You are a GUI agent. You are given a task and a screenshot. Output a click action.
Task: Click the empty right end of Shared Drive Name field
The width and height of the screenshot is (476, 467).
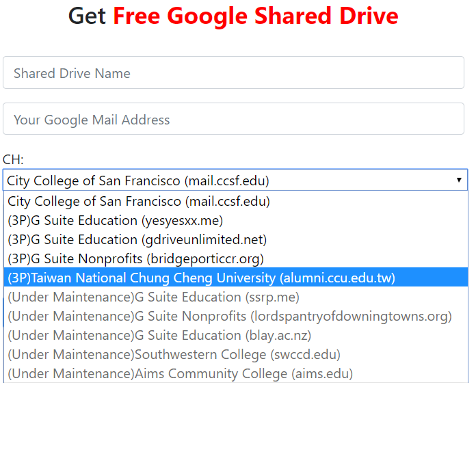(x=424, y=73)
